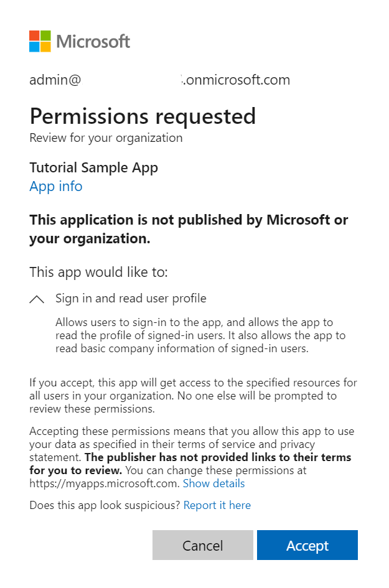Open Show details for permissions

coord(214,483)
